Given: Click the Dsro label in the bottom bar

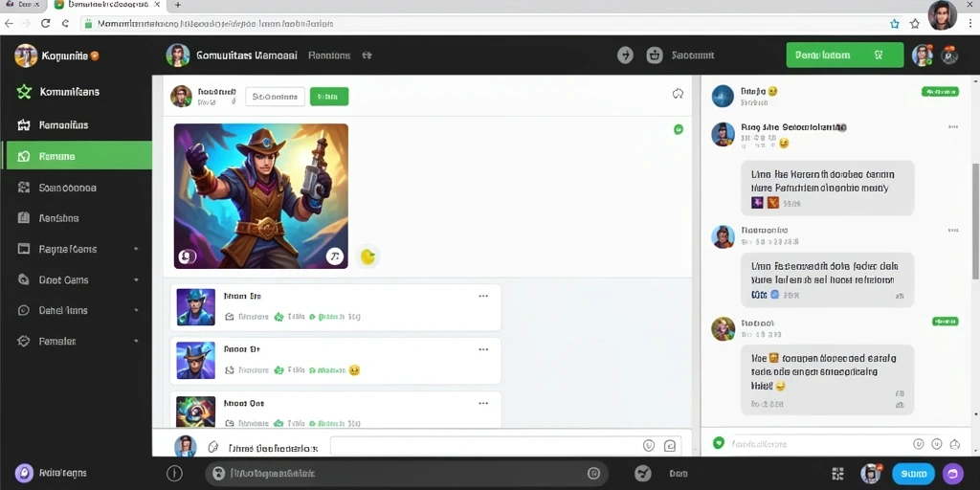Looking at the screenshot, I should tap(679, 474).
